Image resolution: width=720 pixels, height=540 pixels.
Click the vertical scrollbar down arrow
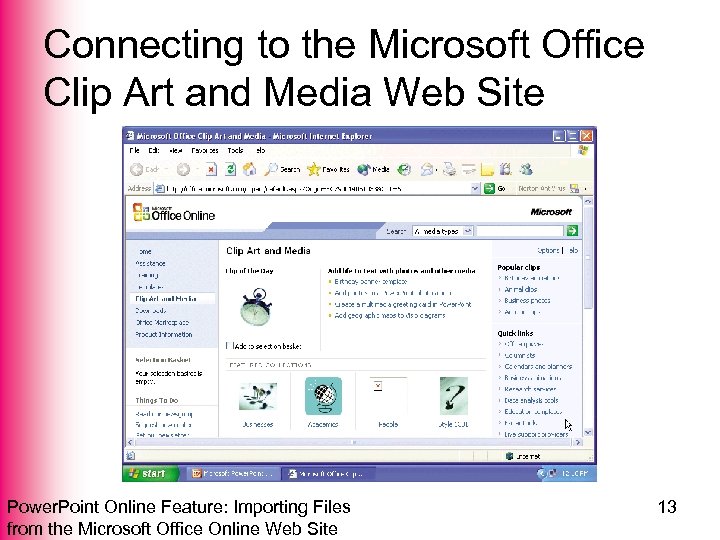coord(587,432)
